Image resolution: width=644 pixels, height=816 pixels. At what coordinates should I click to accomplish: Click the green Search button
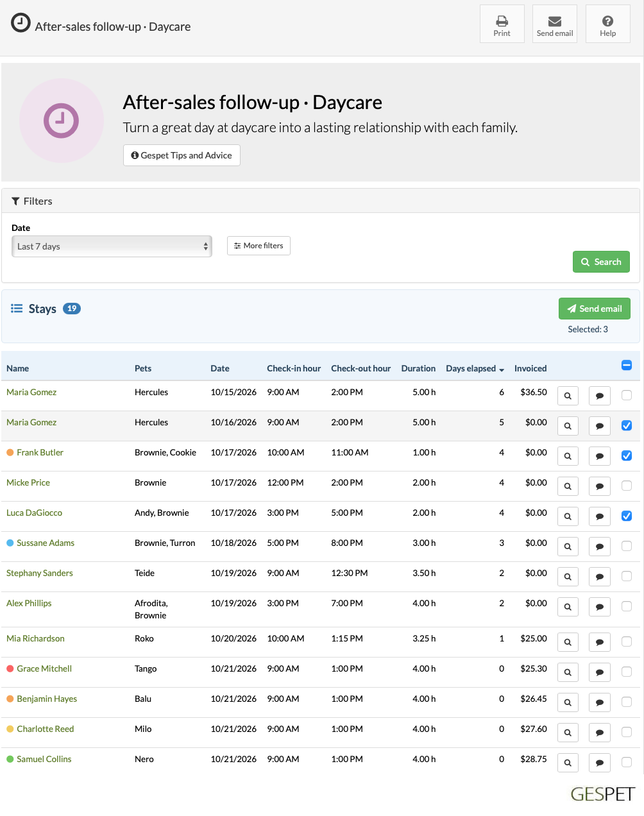pos(601,262)
